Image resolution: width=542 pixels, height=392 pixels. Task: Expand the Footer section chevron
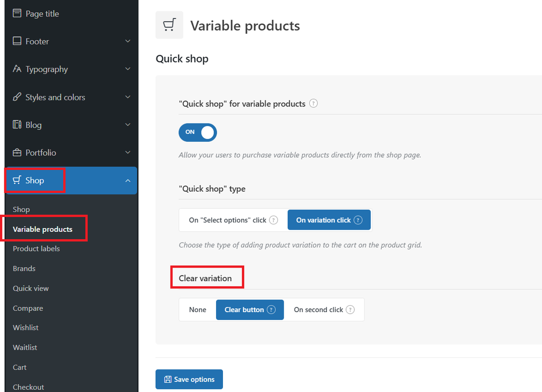tap(128, 41)
